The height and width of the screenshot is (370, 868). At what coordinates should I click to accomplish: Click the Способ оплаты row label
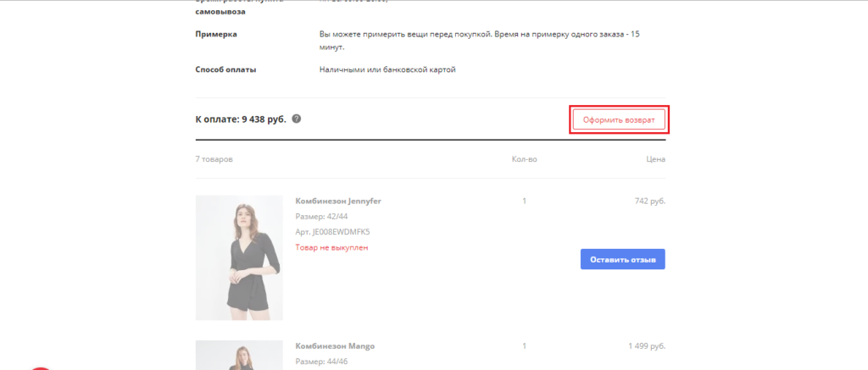pos(225,69)
